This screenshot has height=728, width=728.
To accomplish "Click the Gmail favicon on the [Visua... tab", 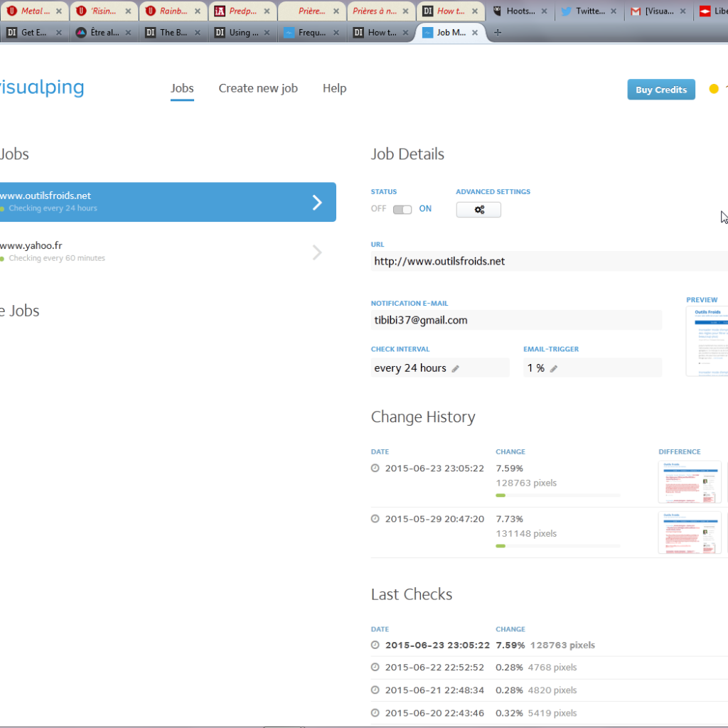I will tap(636, 11).
